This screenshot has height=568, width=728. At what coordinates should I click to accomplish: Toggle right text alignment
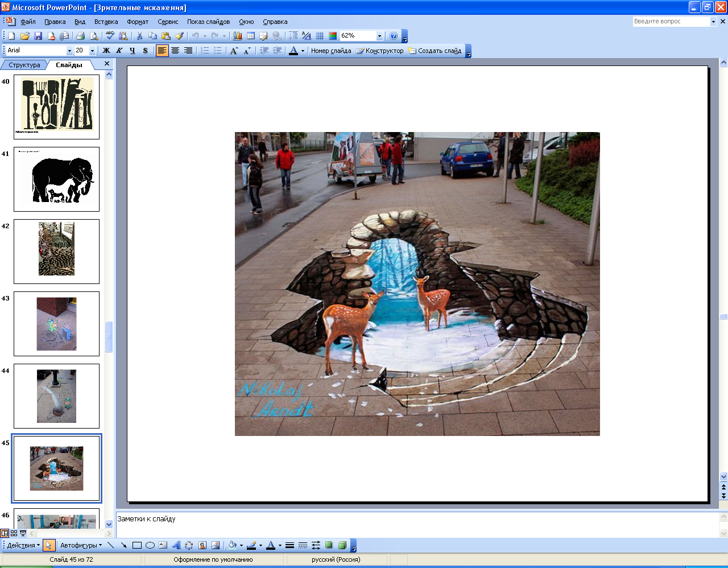(x=188, y=51)
